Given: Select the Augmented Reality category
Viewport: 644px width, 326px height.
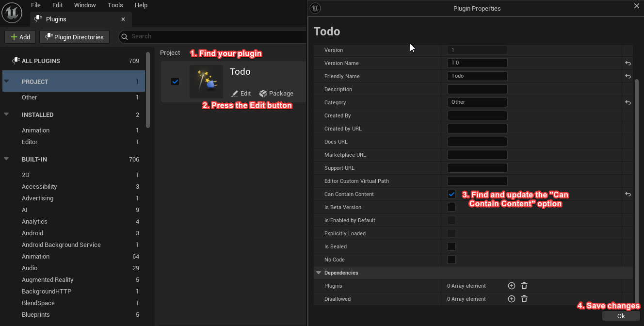Looking at the screenshot, I should point(74,280).
